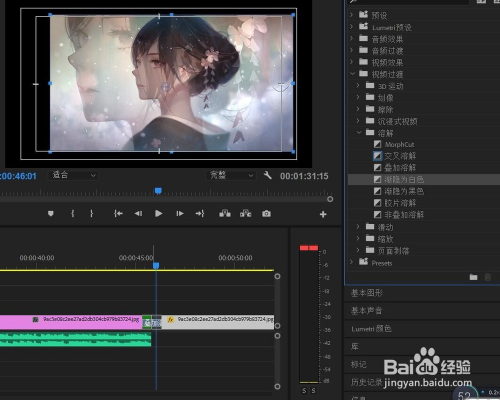This screenshot has width=500, height=400.
Task: Create new custom bin in Effects panel
Action: coord(473,277)
